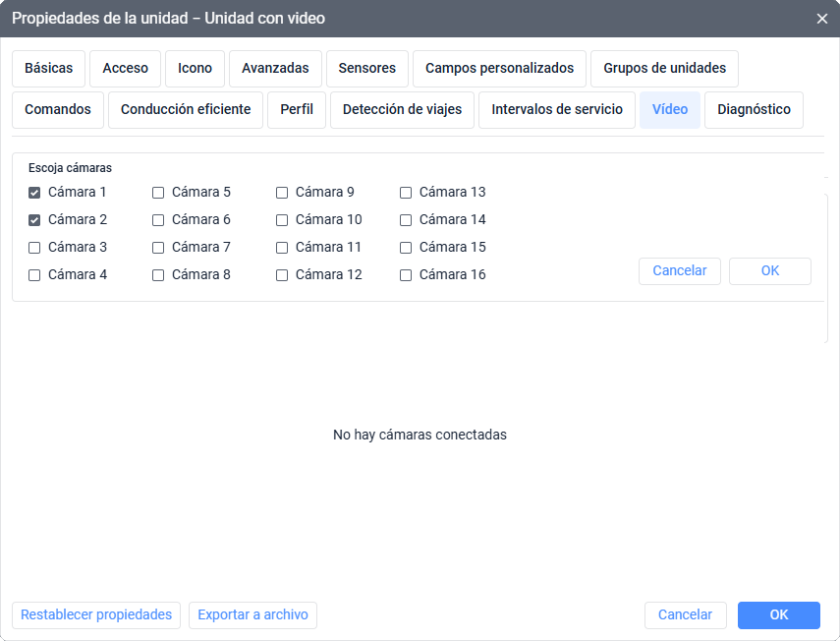This screenshot has width=840, height=641.
Task: Switch to Campos personalizados tab
Action: pyautogui.click(x=499, y=69)
